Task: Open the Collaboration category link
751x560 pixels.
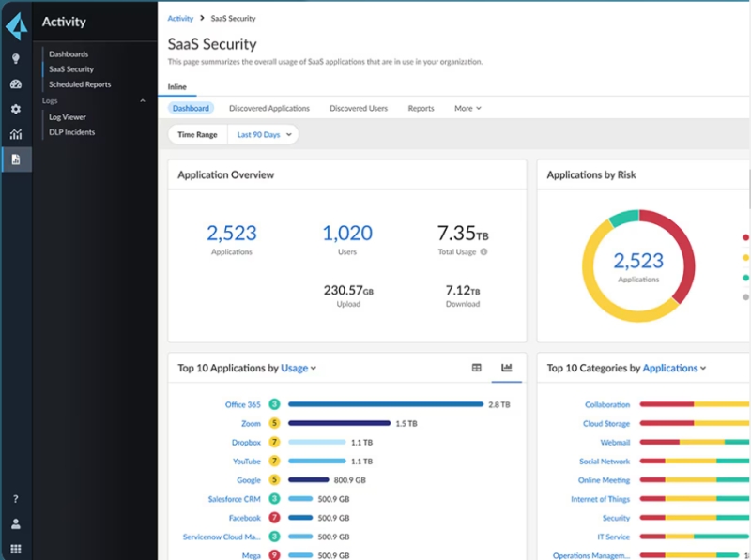Action: tap(607, 404)
